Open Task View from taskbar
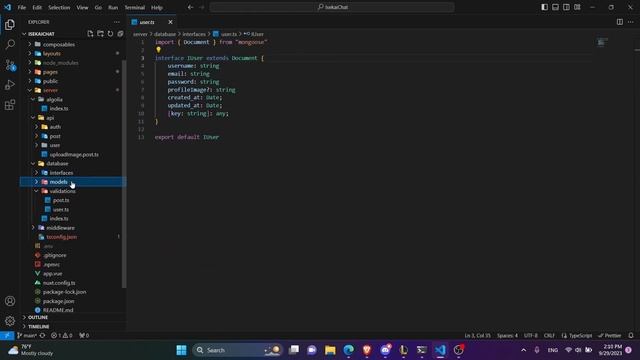The image size is (640, 360). 293,350
